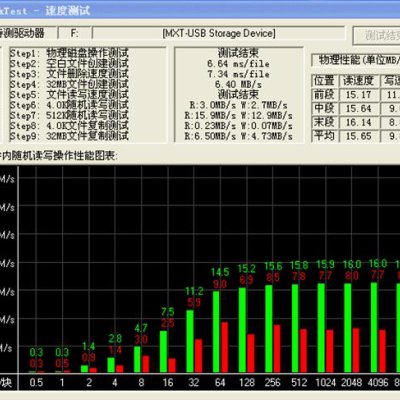This screenshot has width=400, height=400.
Task: Click the read speed cell 15.17
Action: click(358, 95)
